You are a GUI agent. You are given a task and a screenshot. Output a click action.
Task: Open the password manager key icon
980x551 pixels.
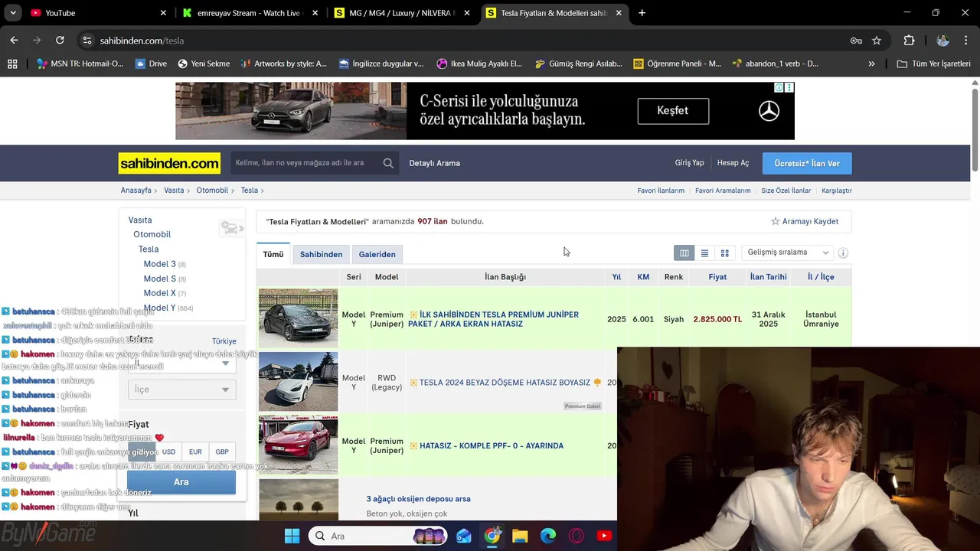click(856, 41)
